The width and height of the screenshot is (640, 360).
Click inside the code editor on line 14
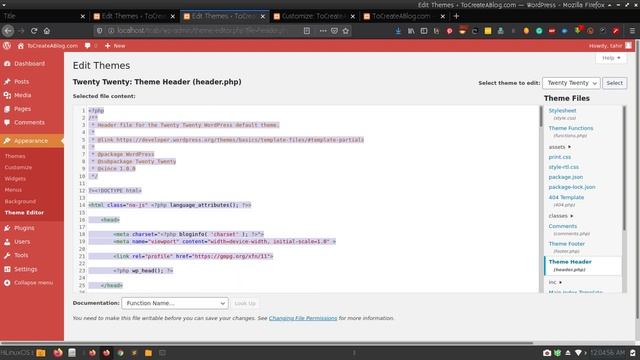[x=313, y=205]
